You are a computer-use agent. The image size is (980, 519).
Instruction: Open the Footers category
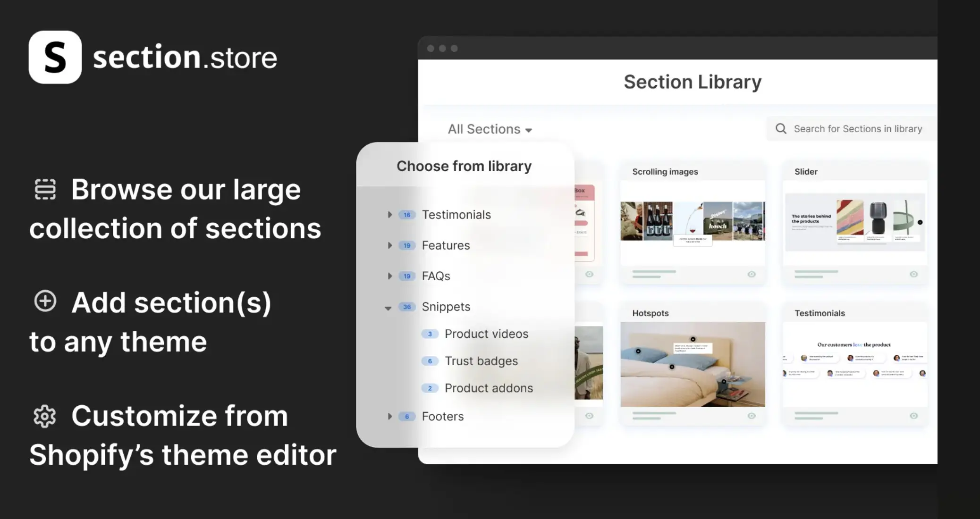pos(442,416)
